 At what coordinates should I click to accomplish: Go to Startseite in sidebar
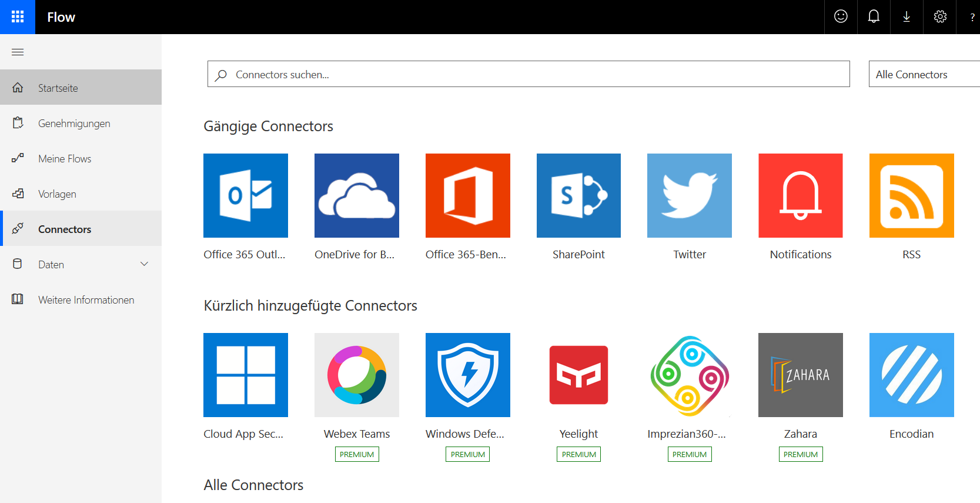pos(81,88)
